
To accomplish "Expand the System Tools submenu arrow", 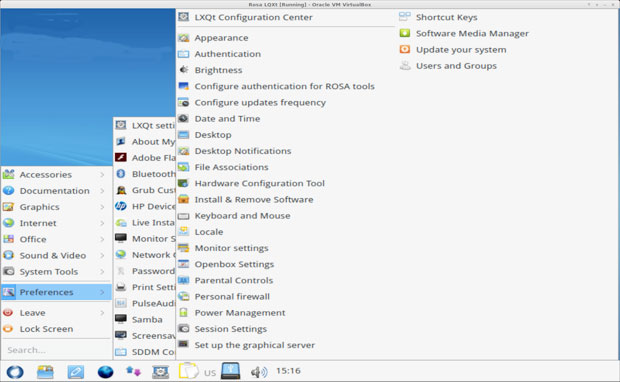I will (x=102, y=272).
